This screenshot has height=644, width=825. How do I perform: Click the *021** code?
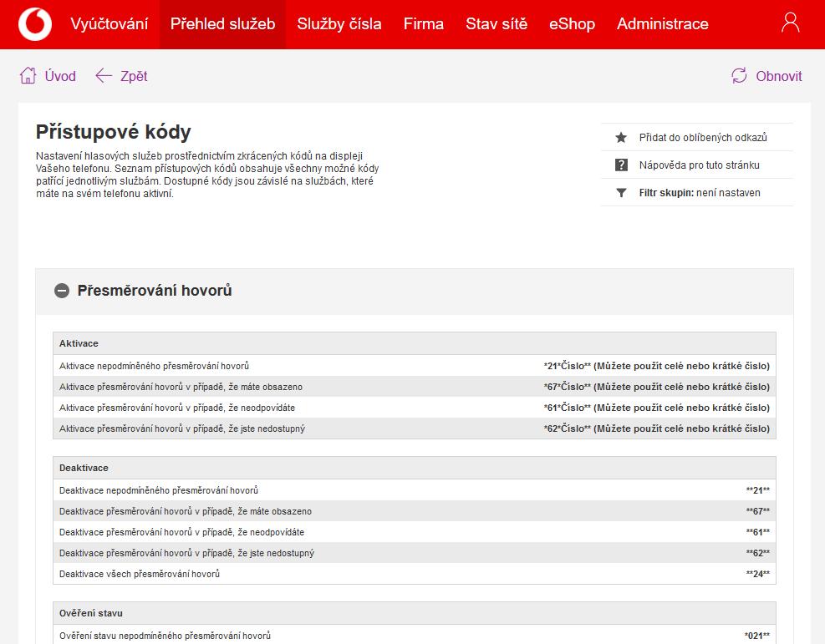pyautogui.click(x=757, y=636)
